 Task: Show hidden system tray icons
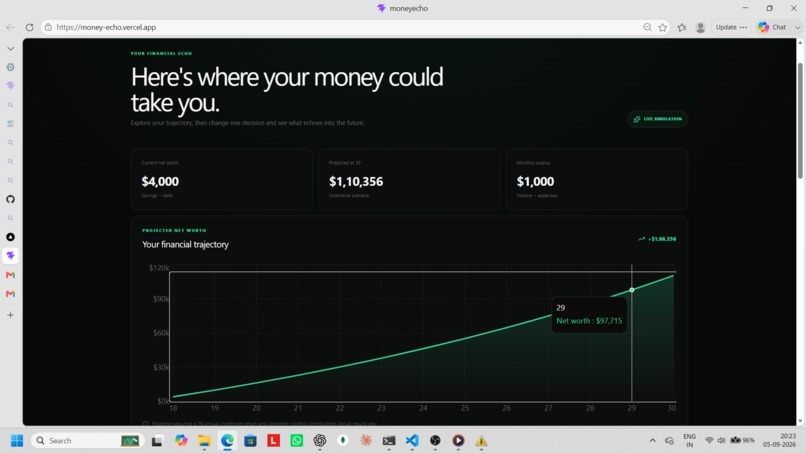point(652,441)
